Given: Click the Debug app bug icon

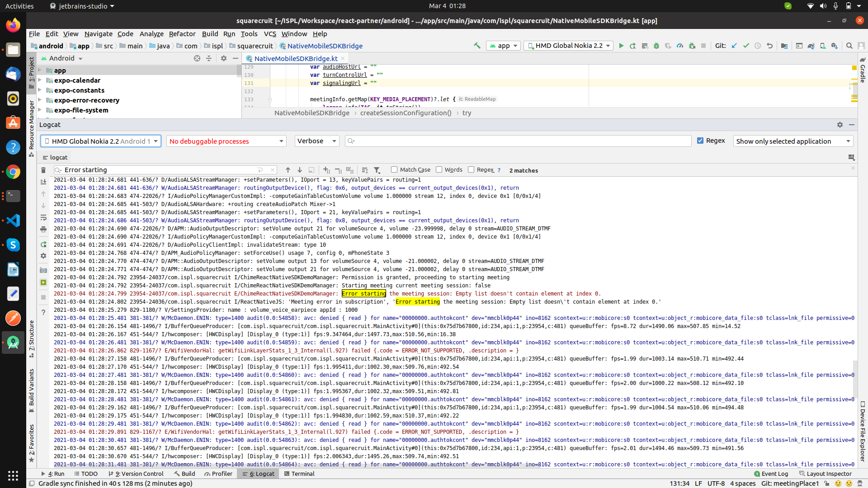Looking at the screenshot, I should [x=656, y=46].
